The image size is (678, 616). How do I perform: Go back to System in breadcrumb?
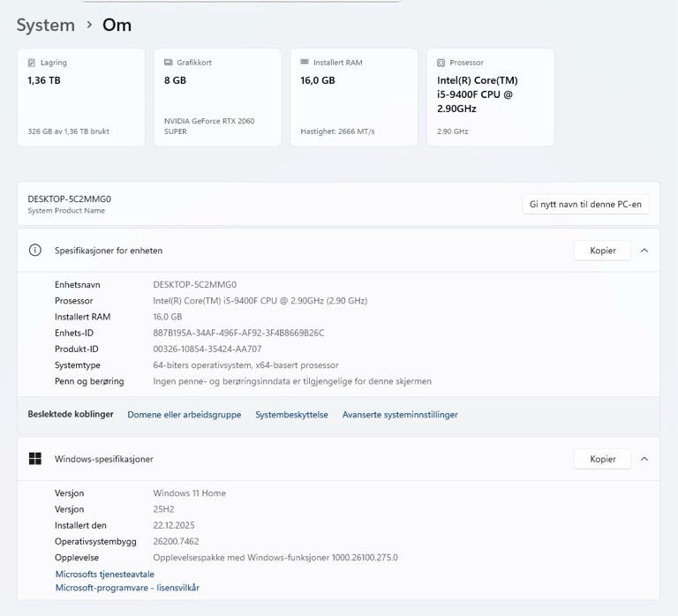[45, 25]
